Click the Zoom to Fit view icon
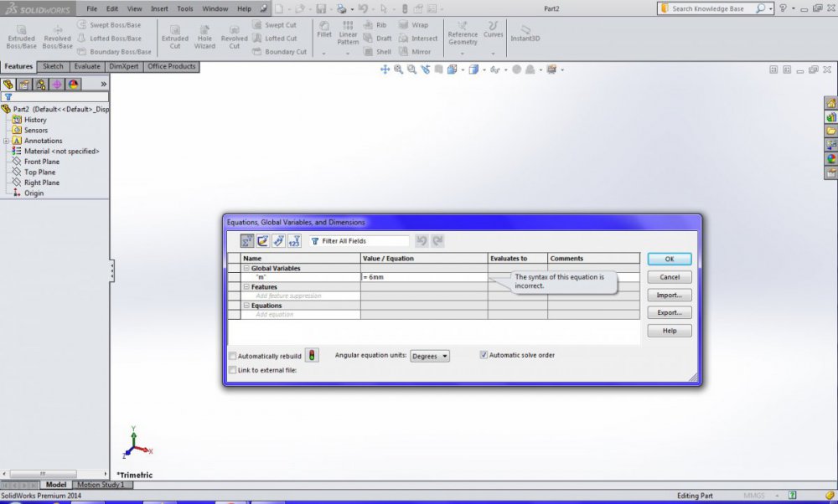The height and width of the screenshot is (504, 838). point(399,69)
